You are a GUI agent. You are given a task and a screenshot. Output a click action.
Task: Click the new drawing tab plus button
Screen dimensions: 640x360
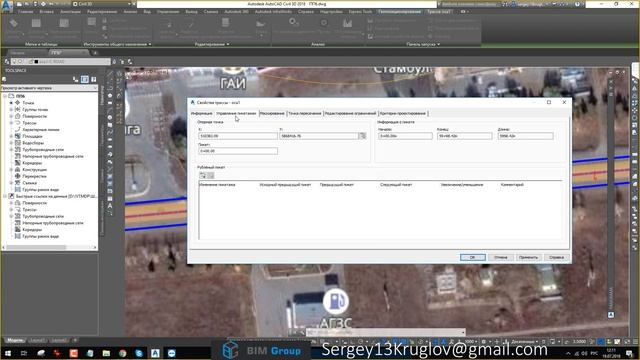coord(95,53)
